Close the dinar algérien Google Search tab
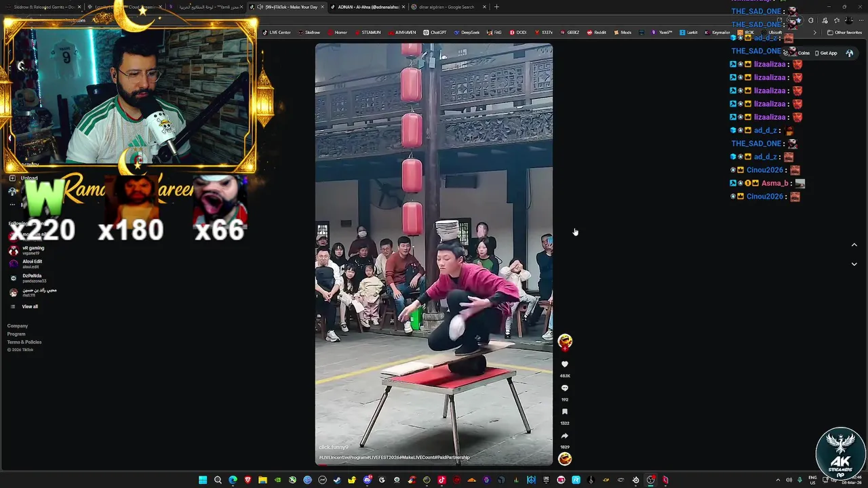Viewport: 868px width, 488px height. pos(484,7)
